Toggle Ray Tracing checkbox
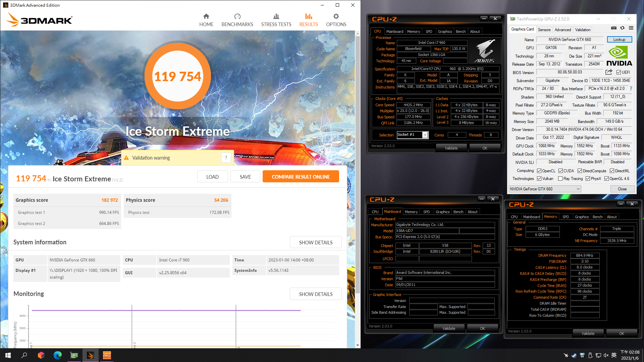This screenshot has height=362, width=644. 560,179
